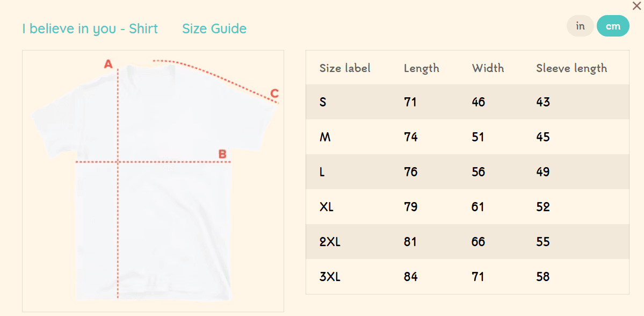Click marker B on shirt diagram
644x316 pixels.
click(x=222, y=154)
